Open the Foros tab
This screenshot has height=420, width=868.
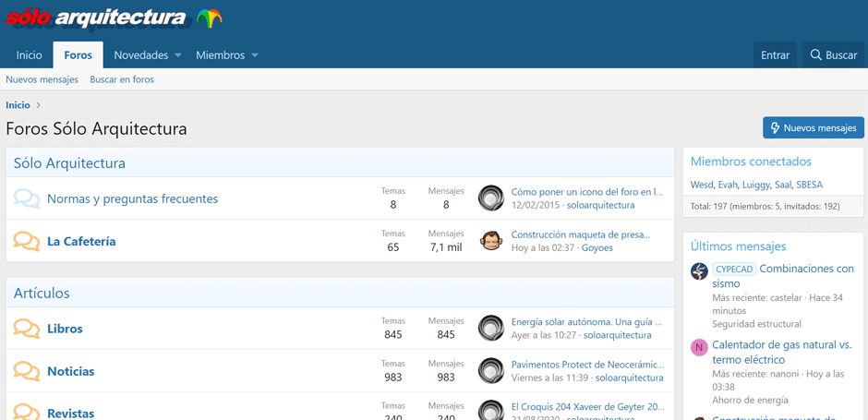[78, 55]
